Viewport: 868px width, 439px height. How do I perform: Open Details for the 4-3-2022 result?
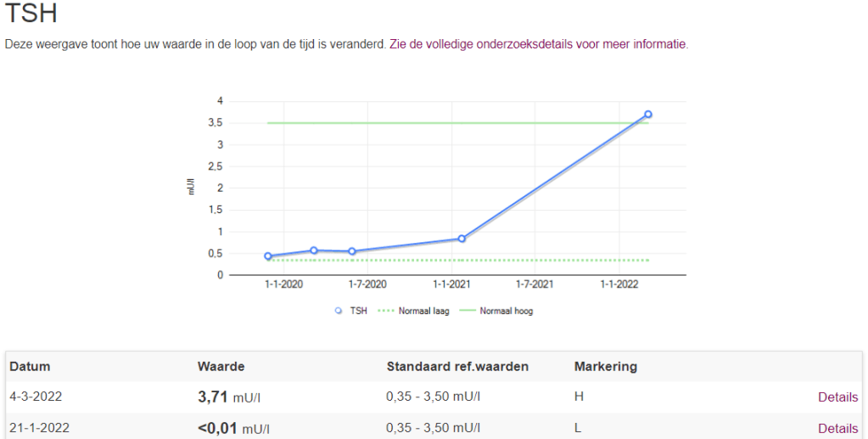click(x=837, y=397)
